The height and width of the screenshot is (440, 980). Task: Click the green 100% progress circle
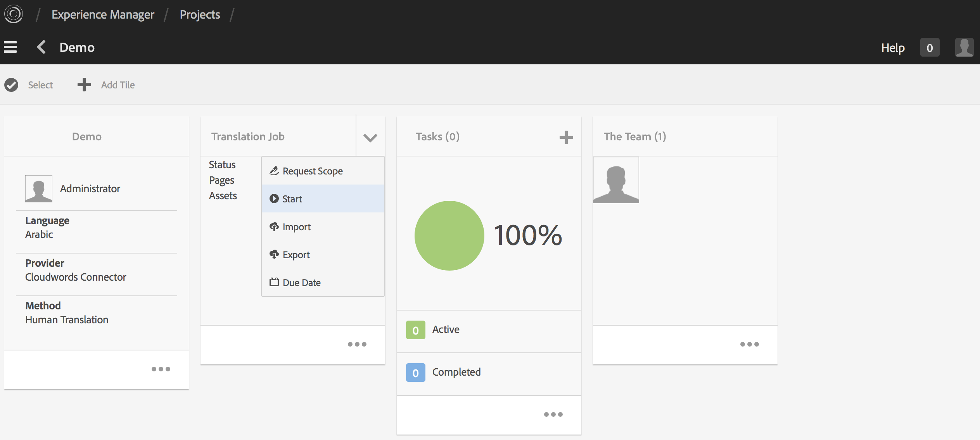449,236
